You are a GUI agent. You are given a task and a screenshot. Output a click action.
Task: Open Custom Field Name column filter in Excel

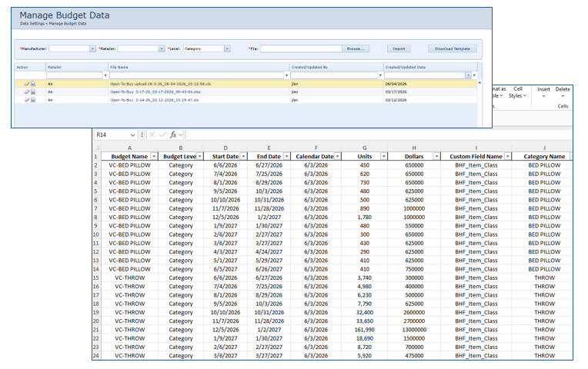point(507,156)
